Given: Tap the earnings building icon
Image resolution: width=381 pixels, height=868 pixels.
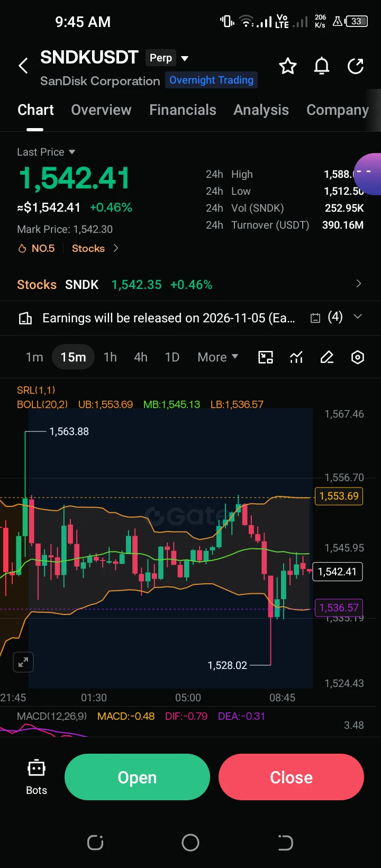Looking at the screenshot, I should click(x=25, y=318).
